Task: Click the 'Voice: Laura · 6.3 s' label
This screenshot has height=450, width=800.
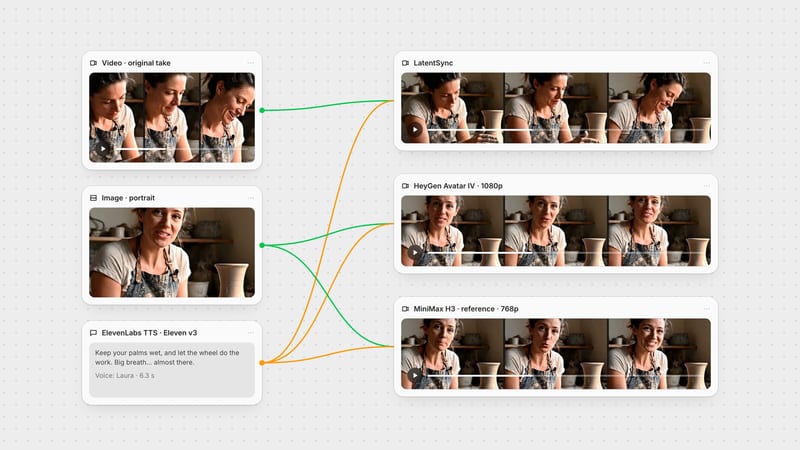Action: (x=124, y=376)
